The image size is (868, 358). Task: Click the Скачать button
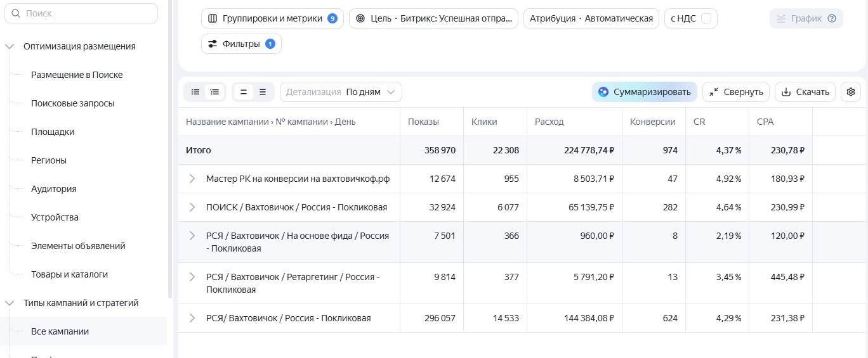(x=805, y=92)
